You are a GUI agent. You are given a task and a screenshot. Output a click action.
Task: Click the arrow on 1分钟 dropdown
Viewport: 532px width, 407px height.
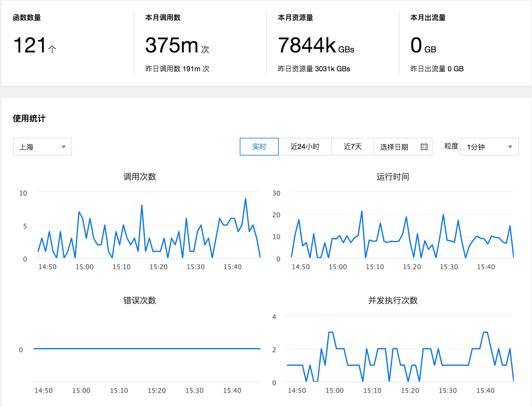click(x=510, y=147)
